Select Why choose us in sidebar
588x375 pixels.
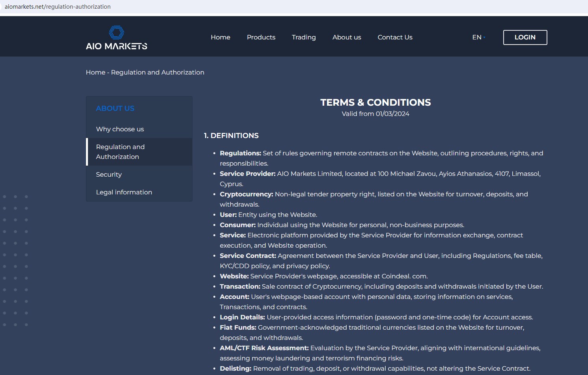point(120,129)
